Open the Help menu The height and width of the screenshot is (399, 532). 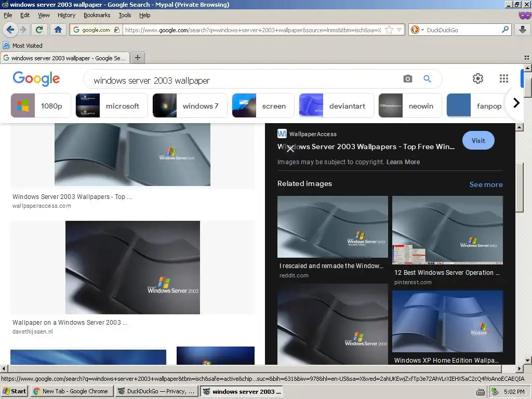click(144, 15)
